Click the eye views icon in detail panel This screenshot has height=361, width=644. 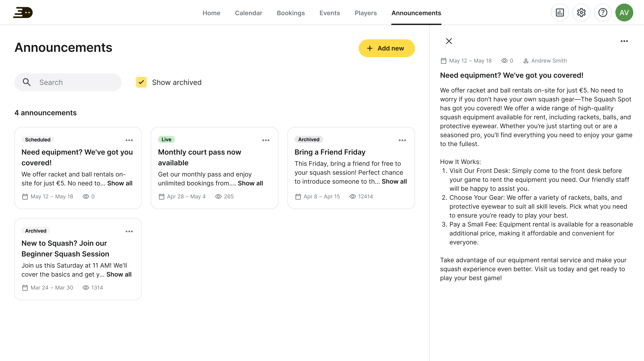(x=504, y=61)
